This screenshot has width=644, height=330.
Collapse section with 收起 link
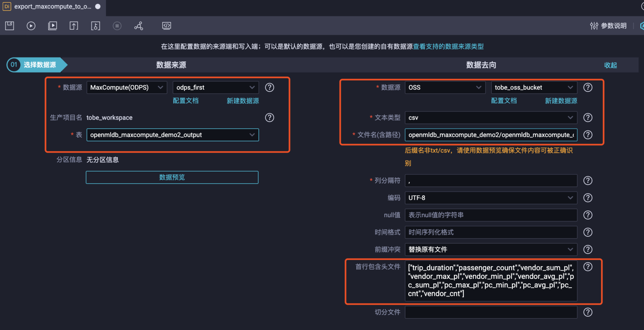click(x=610, y=65)
